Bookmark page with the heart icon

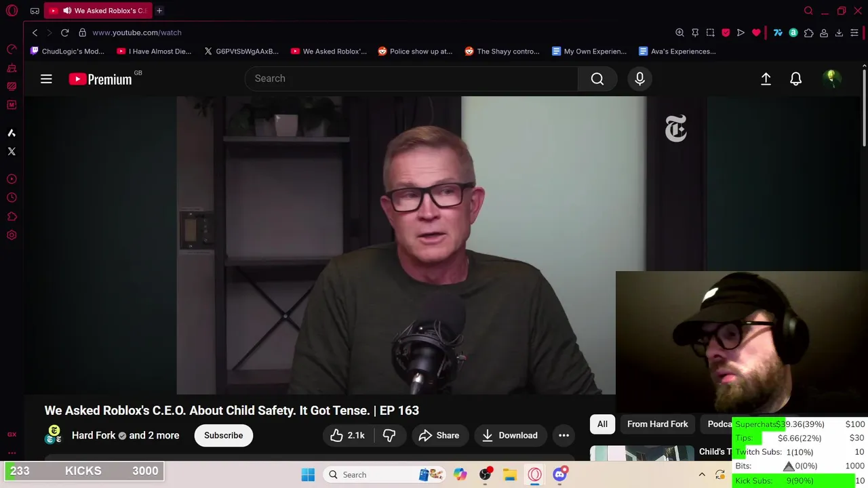(756, 33)
